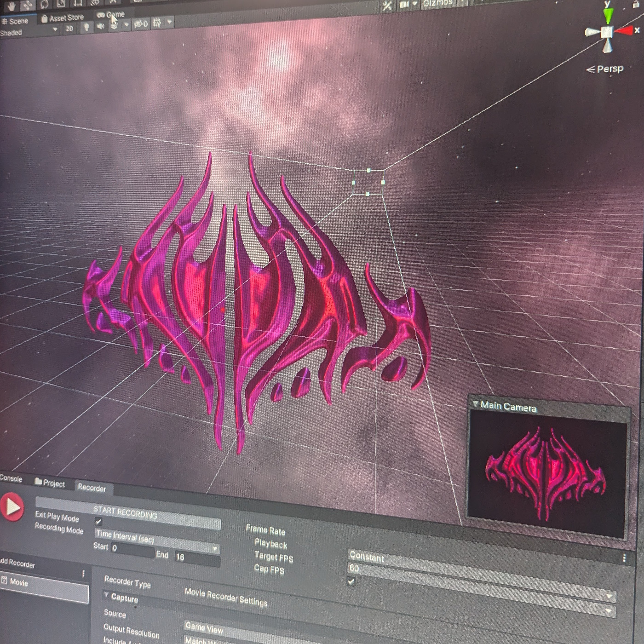Click the green Y axis gizmo cone
This screenshot has height=644, width=644.
(608, 17)
